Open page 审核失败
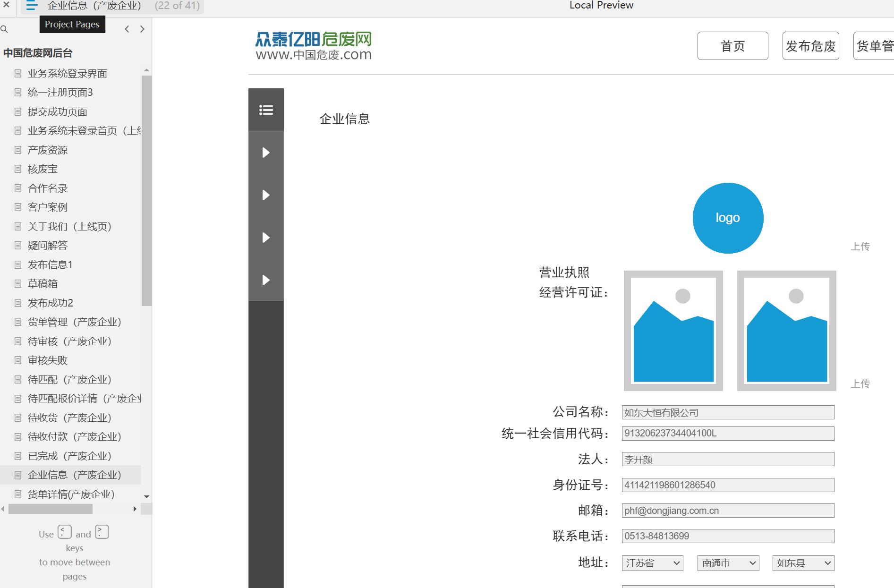894x588 pixels. pyautogui.click(x=48, y=360)
